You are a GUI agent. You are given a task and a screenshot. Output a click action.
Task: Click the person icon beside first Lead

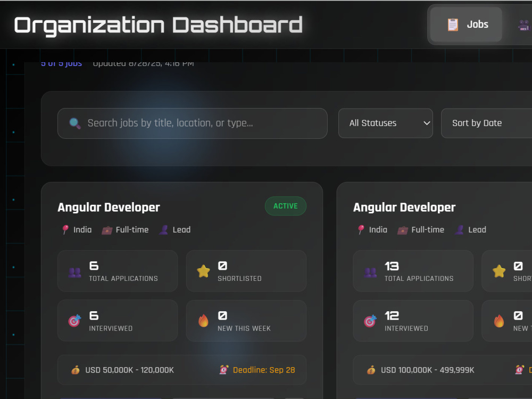[163, 230]
